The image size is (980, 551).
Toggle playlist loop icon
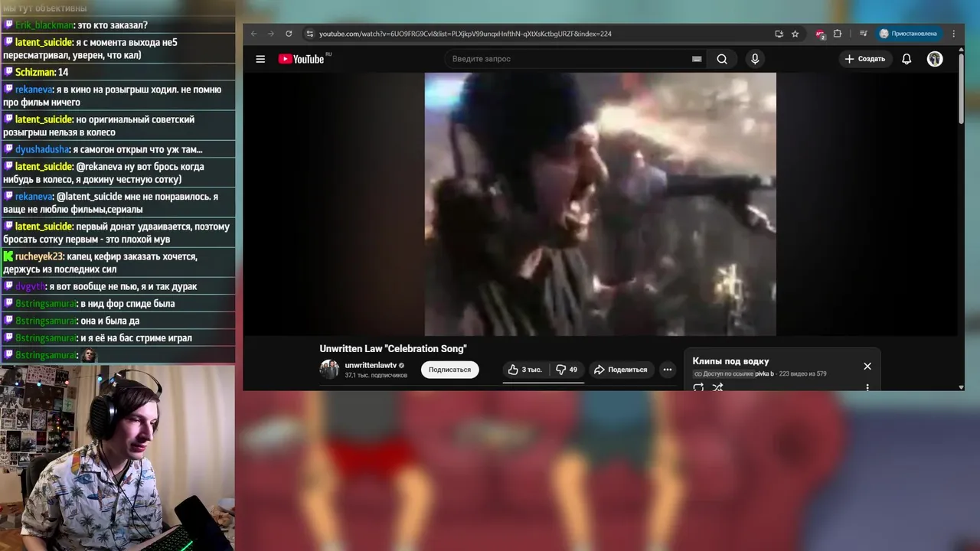coord(698,387)
